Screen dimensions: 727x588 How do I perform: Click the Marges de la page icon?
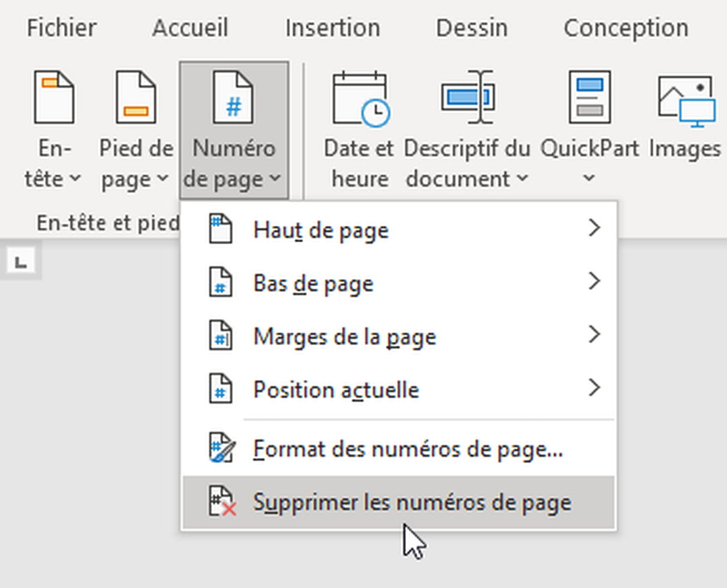point(221,334)
